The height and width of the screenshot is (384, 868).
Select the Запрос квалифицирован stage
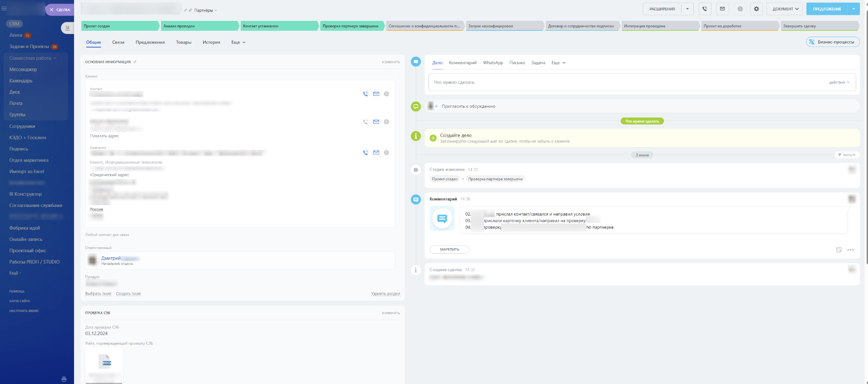pos(504,26)
